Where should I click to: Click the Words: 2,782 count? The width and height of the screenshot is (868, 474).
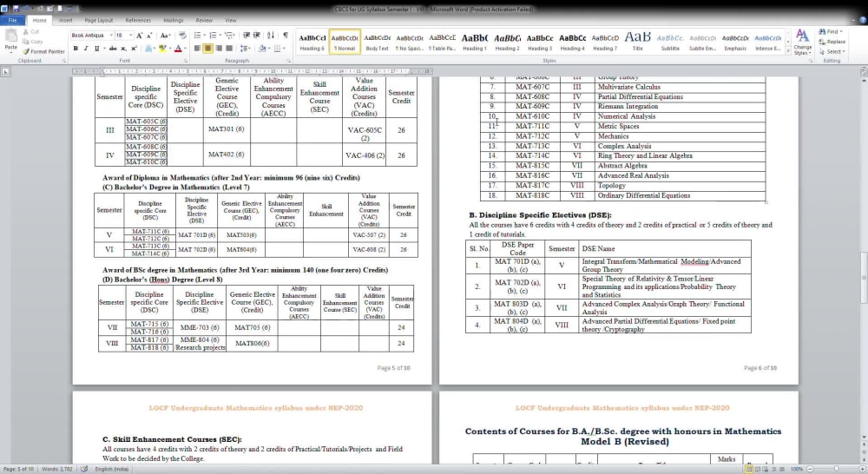coord(57,469)
